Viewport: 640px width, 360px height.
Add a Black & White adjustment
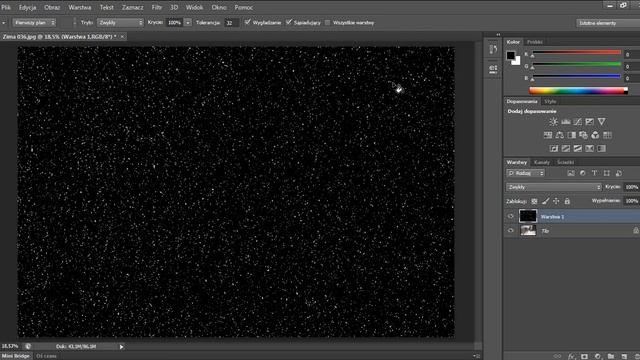[571, 135]
